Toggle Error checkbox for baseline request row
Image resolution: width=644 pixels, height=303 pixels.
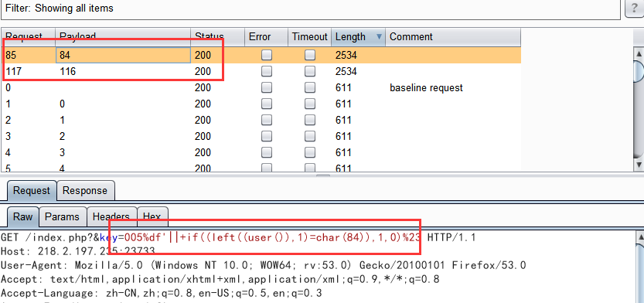click(267, 87)
